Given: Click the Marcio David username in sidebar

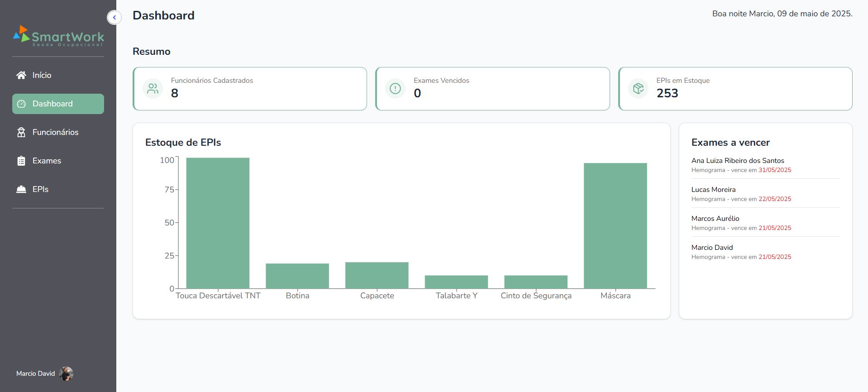Looking at the screenshot, I should (x=35, y=373).
